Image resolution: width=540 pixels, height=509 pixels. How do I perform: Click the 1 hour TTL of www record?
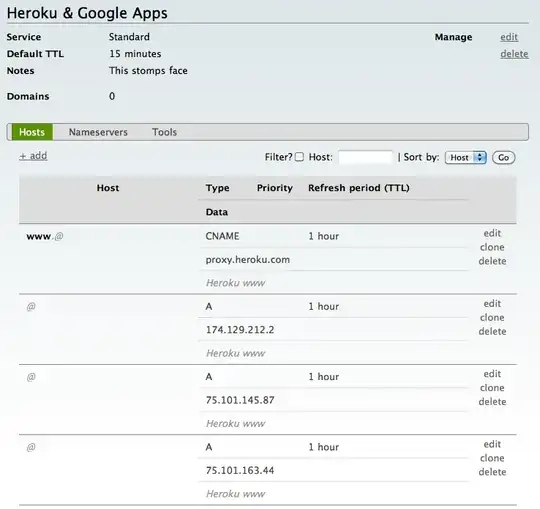click(324, 236)
